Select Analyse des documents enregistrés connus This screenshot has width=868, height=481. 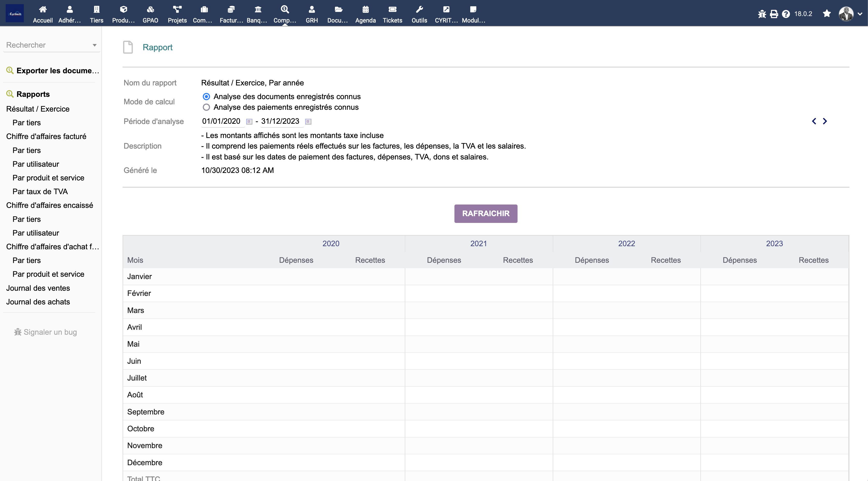tap(206, 97)
